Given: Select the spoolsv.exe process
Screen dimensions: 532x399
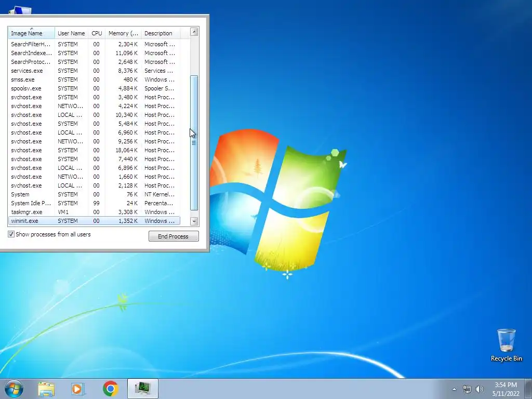Looking at the screenshot, I should (x=94, y=88).
